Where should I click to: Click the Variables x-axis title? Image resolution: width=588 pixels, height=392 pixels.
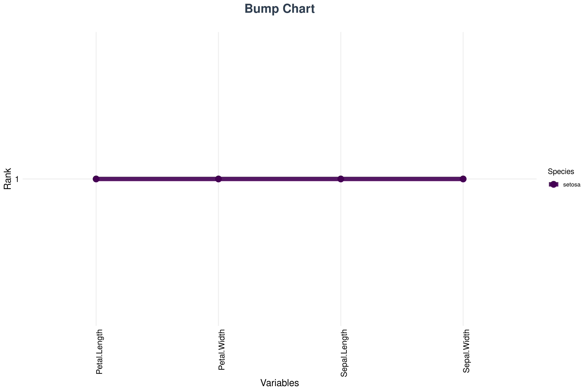279,383
